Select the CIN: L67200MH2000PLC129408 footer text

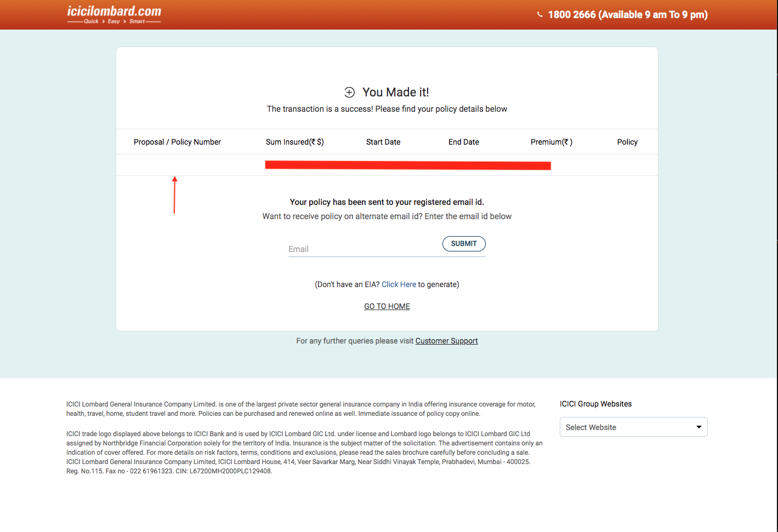pyautogui.click(x=224, y=471)
